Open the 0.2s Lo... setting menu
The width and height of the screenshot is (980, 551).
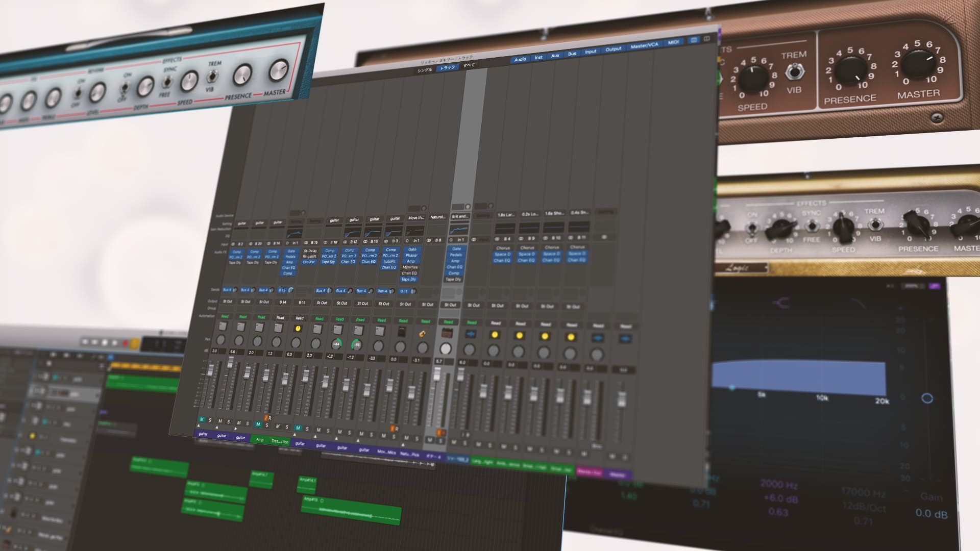pyautogui.click(x=530, y=214)
